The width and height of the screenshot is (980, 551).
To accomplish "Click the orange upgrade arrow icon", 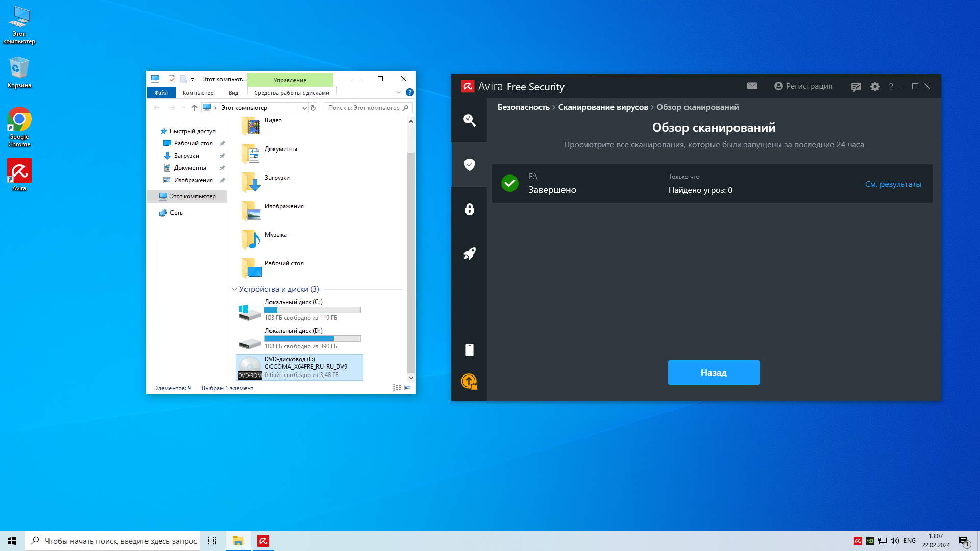I will tap(469, 381).
